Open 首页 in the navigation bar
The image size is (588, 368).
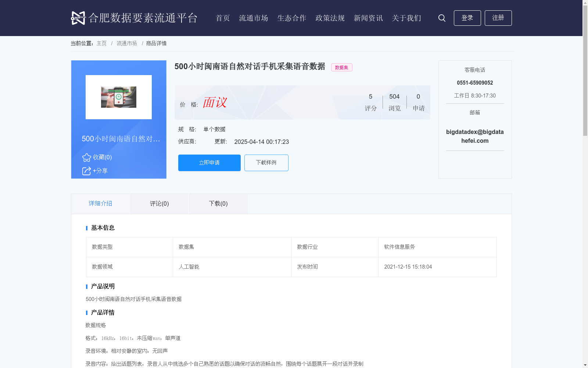[223, 18]
